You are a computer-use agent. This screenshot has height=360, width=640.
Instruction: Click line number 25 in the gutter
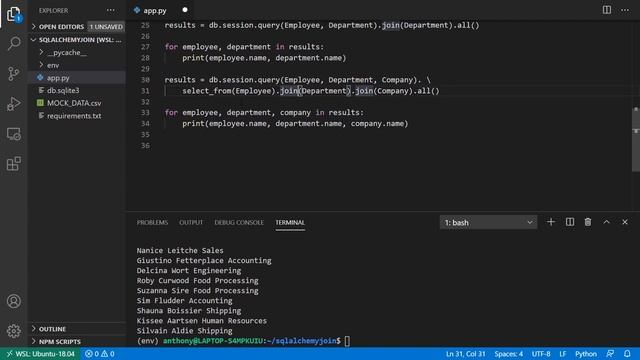[145, 25]
